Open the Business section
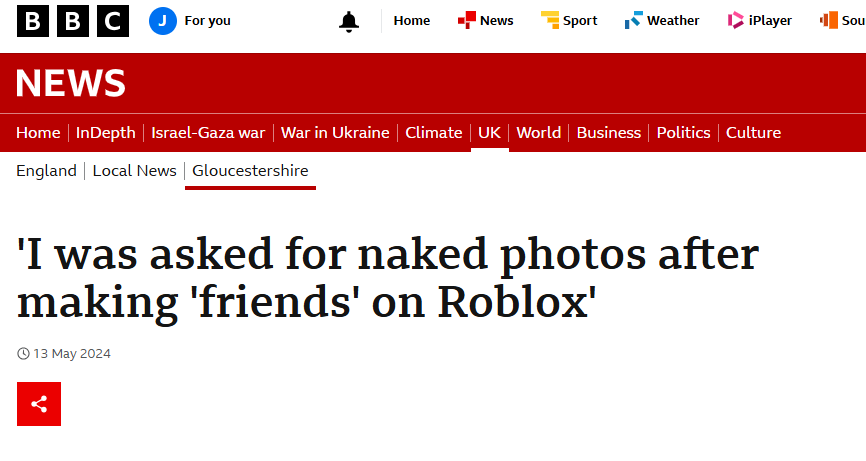The image size is (866, 461). tap(609, 133)
